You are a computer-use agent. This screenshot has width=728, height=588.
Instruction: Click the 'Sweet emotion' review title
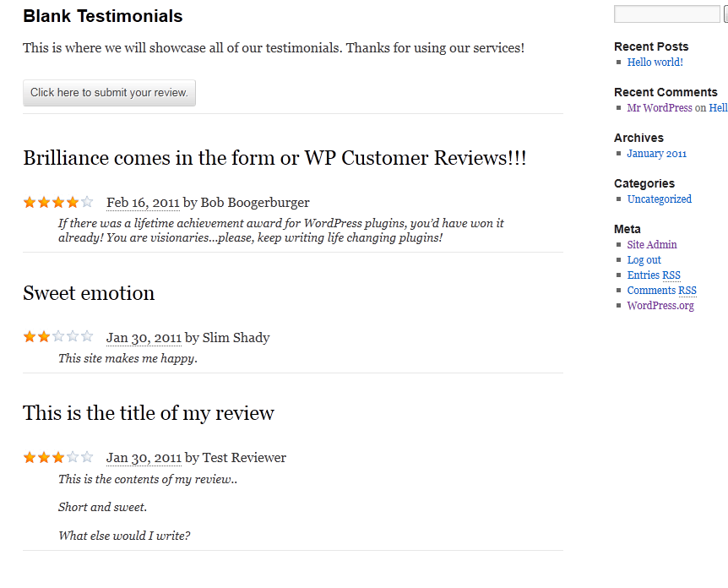[x=89, y=293]
